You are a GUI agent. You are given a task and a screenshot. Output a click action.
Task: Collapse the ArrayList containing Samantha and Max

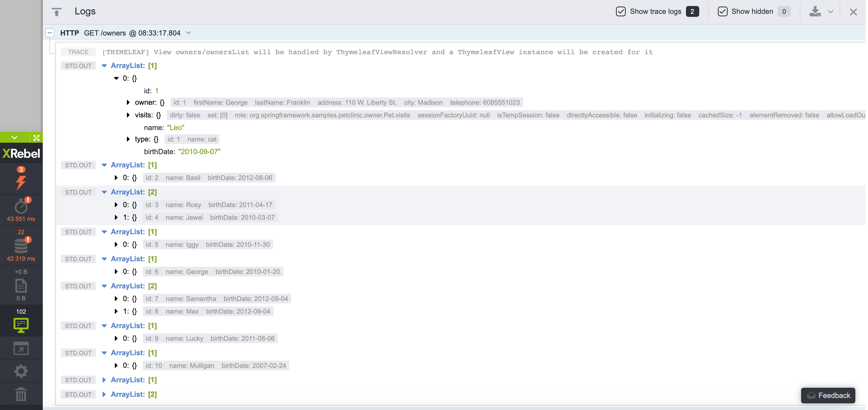click(104, 286)
